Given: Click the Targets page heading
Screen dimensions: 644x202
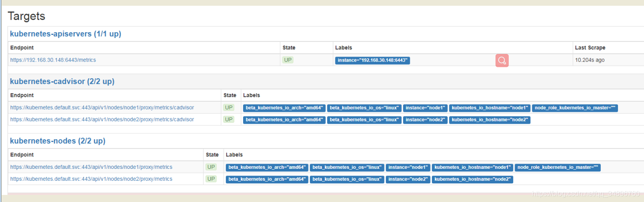Looking at the screenshot, I should pyautogui.click(x=27, y=16).
